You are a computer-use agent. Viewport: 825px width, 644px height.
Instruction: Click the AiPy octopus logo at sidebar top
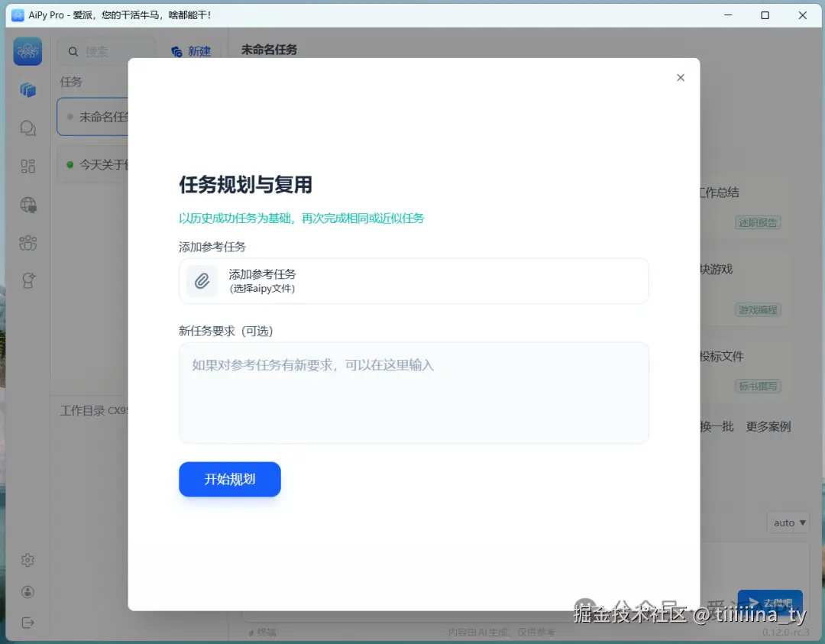(x=27, y=51)
